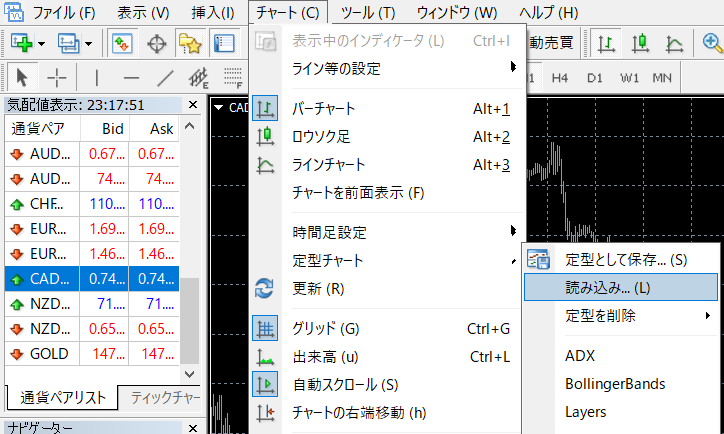724x434 pixels.
Task: Select the Fibonacci retracement tool
Action: pos(233,78)
